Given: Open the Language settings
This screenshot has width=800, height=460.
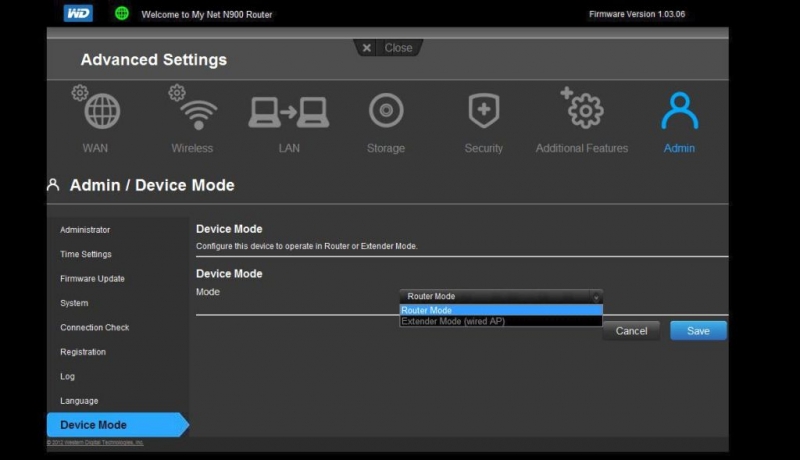Looking at the screenshot, I should tap(79, 401).
